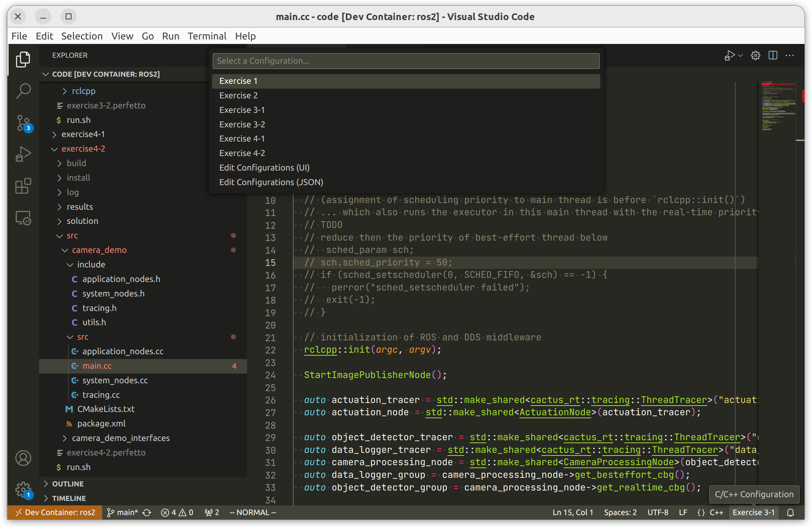Choose Edit Configurations (JSON) option
Screen dimensions: 812x527
pos(271,182)
